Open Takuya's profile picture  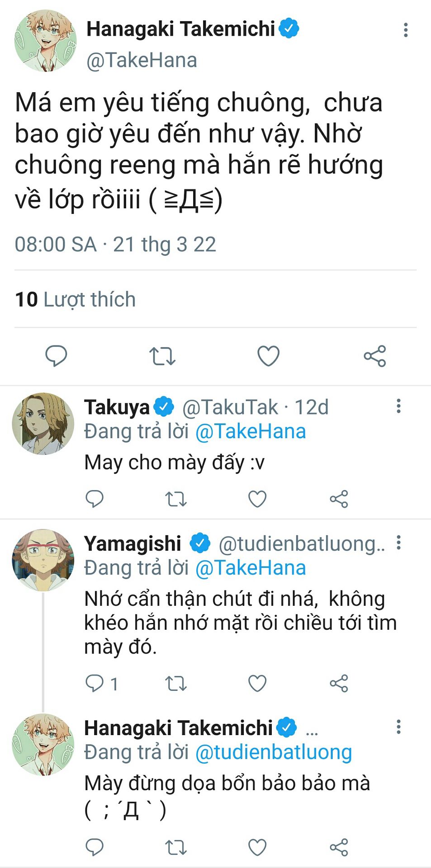pos(43,424)
